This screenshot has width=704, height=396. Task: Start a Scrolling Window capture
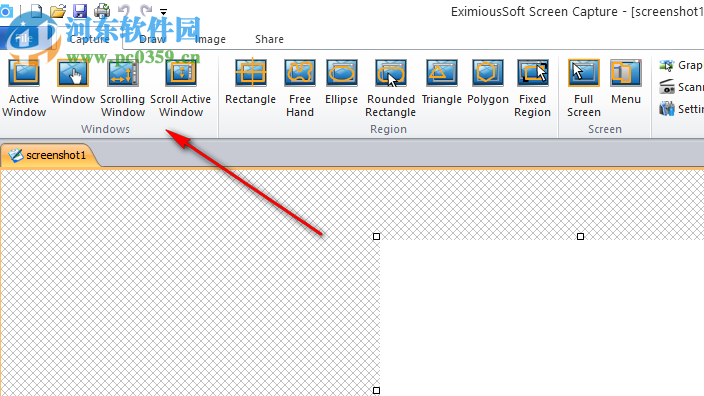(x=123, y=89)
